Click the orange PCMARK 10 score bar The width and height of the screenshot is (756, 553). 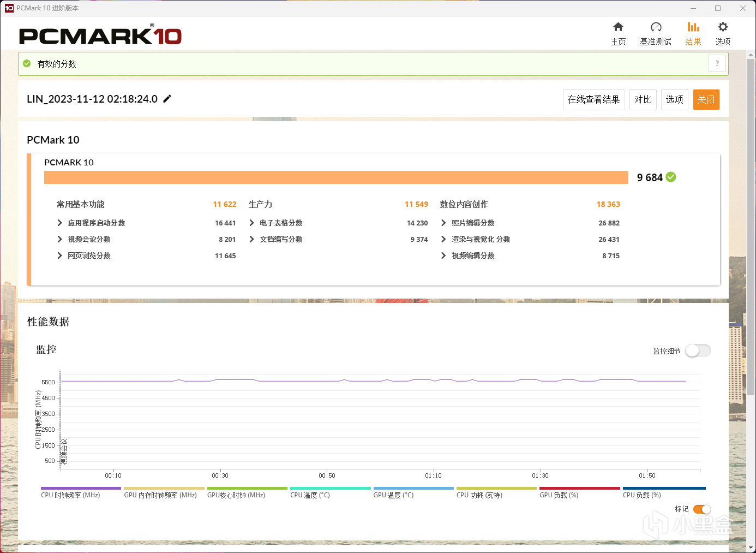(336, 177)
